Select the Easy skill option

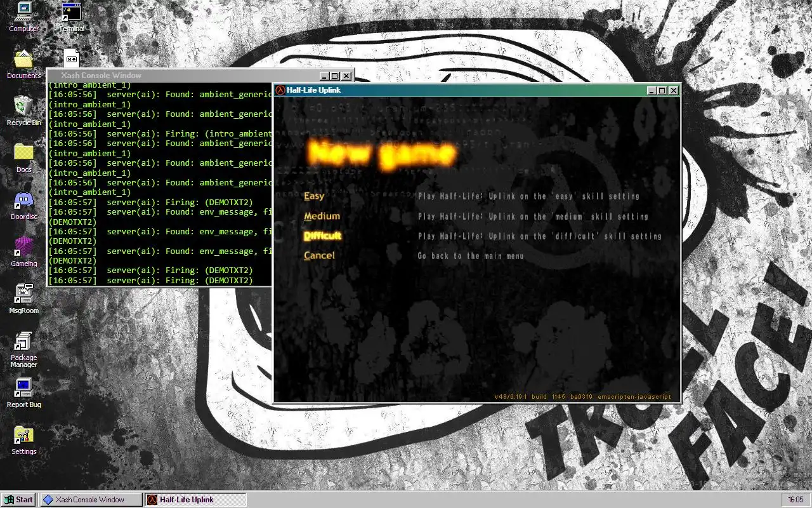[314, 196]
